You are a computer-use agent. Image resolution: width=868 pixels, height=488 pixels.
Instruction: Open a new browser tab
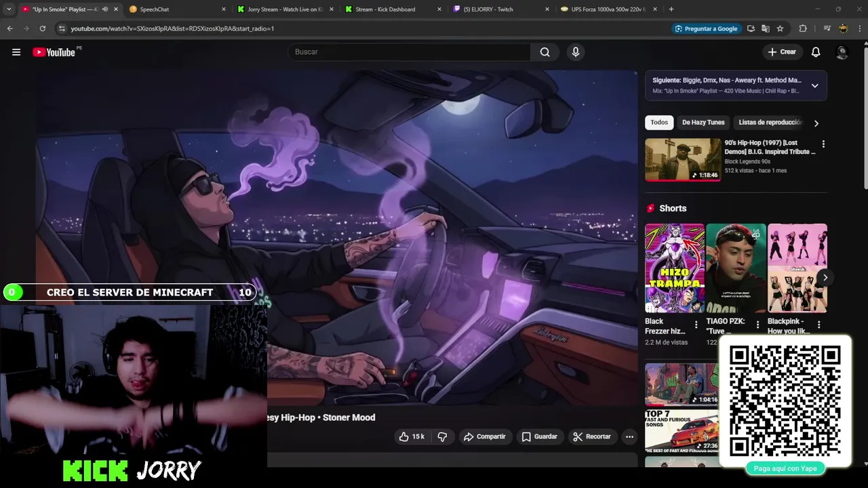click(671, 9)
